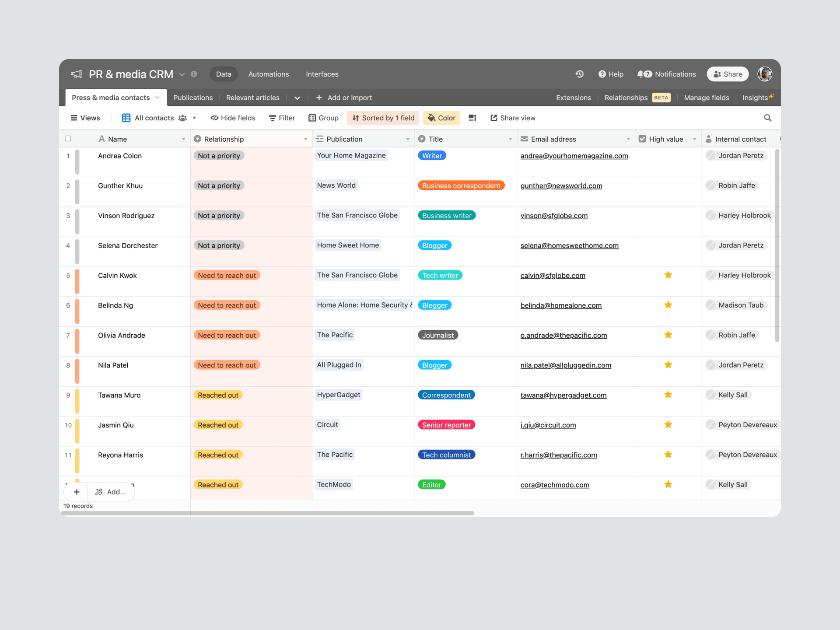Image resolution: width=840 pixels, height=630 pixels.
Task: Open andrea@yourhomemagazine.com email link
Action: [574, 156]
